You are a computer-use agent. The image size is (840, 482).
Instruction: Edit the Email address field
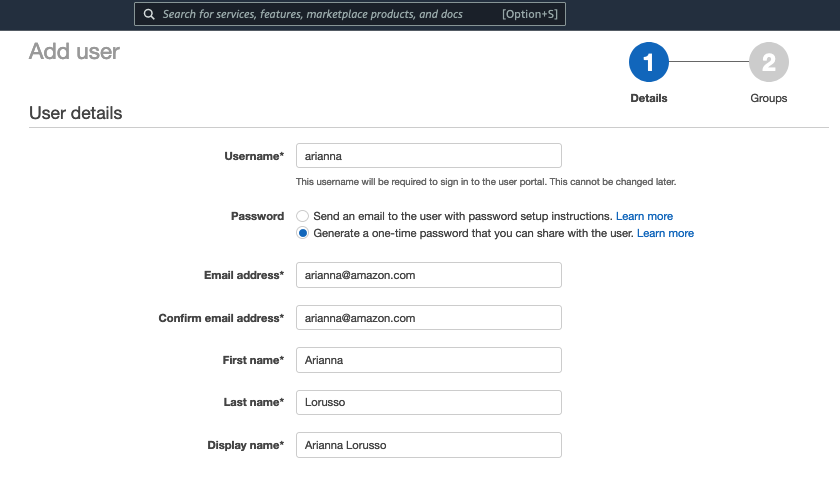coord(428,275)
